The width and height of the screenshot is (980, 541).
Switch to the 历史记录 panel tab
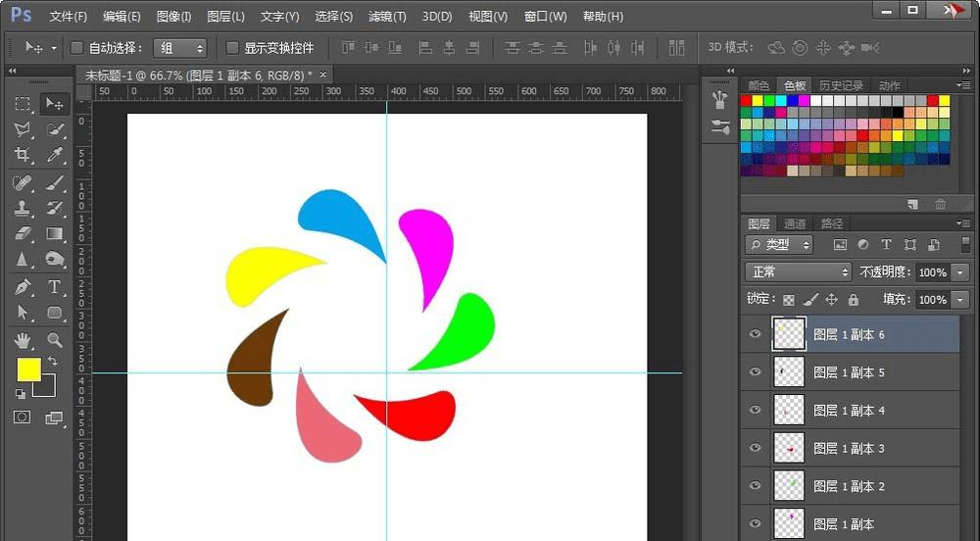click(841, 86)
